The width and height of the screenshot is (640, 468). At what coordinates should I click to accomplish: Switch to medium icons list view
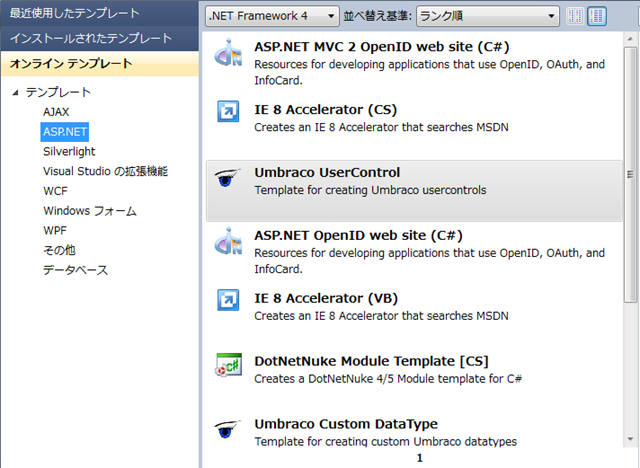[x=597, y=16]
